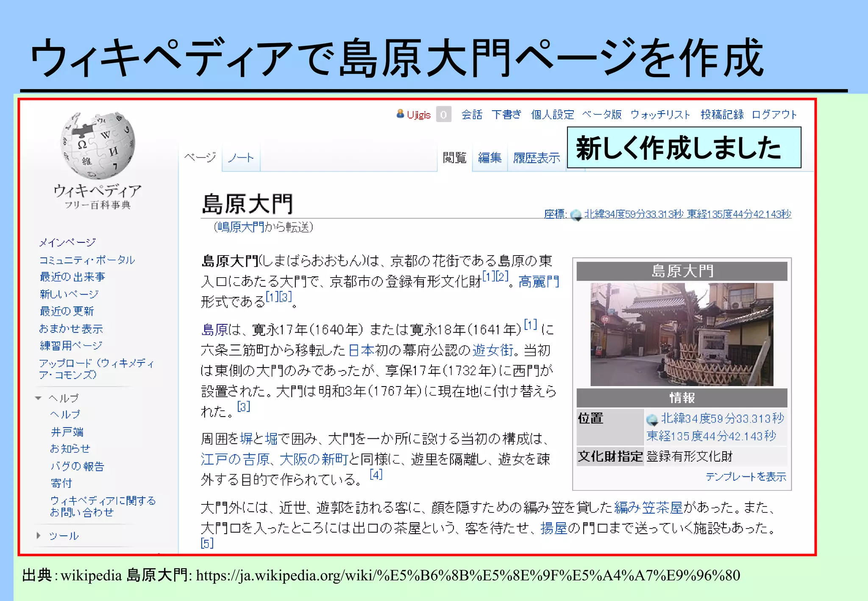The image size is (868, 601).
Task: Click the 島原大門 gate photo in infobox
Action: [x=682, y=334]
